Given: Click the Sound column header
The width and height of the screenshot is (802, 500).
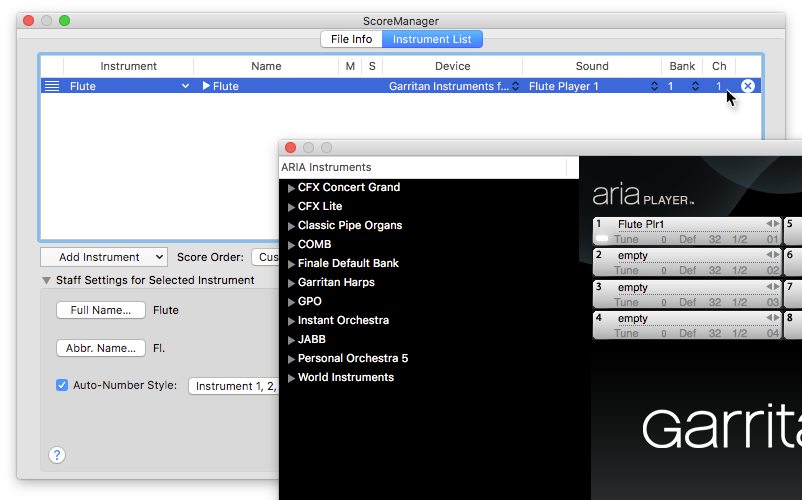Looking at the screenshot, I should pyautogui.click(x=592, y=66).
